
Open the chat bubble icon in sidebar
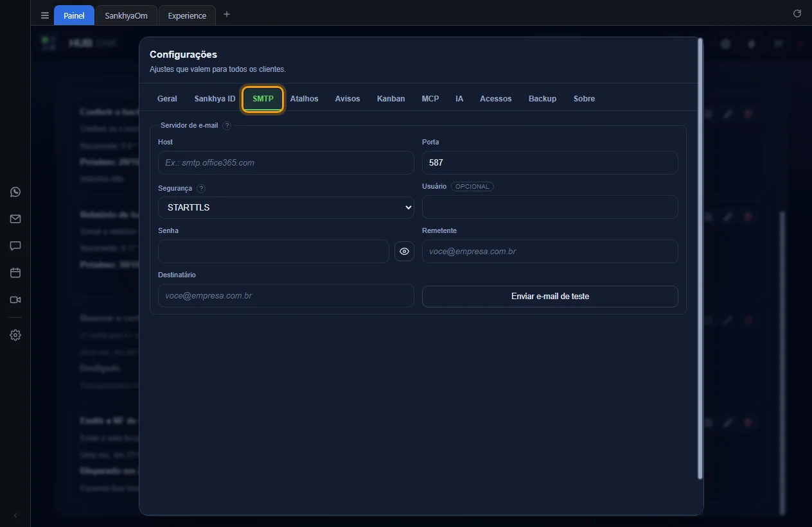tap(15, 246)
